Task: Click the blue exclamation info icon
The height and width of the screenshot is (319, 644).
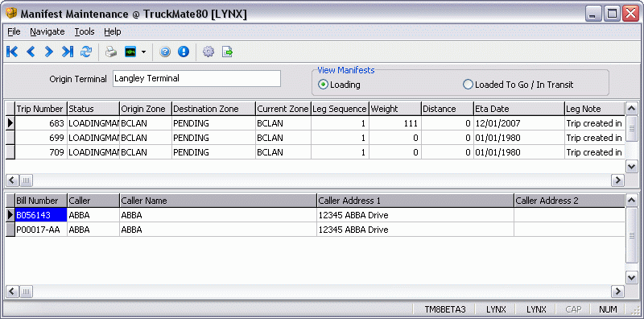Action: (x=184, y=52)
